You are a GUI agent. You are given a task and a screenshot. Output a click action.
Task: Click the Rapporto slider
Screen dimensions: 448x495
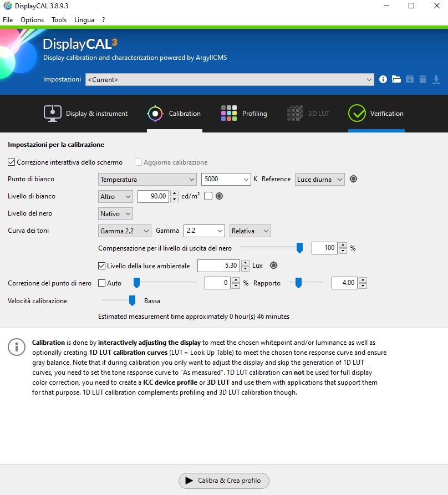(x=307, y=283)
